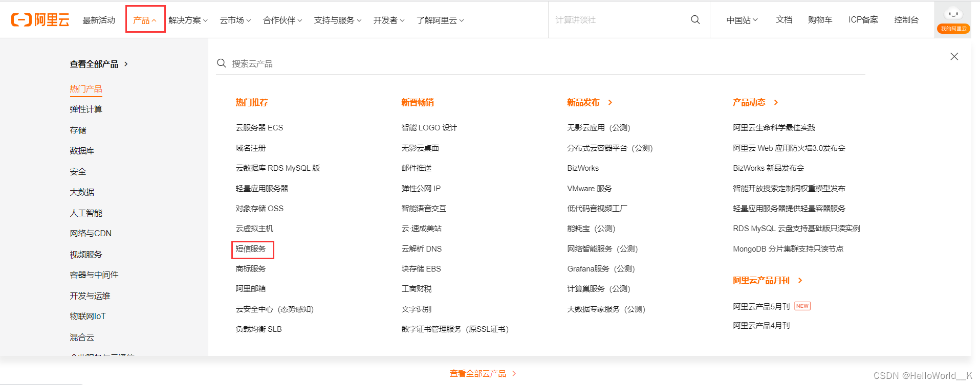Viewport: 980px width, 385px height.
Task: Select the 存储 category
Action: (x=78, y=130)
